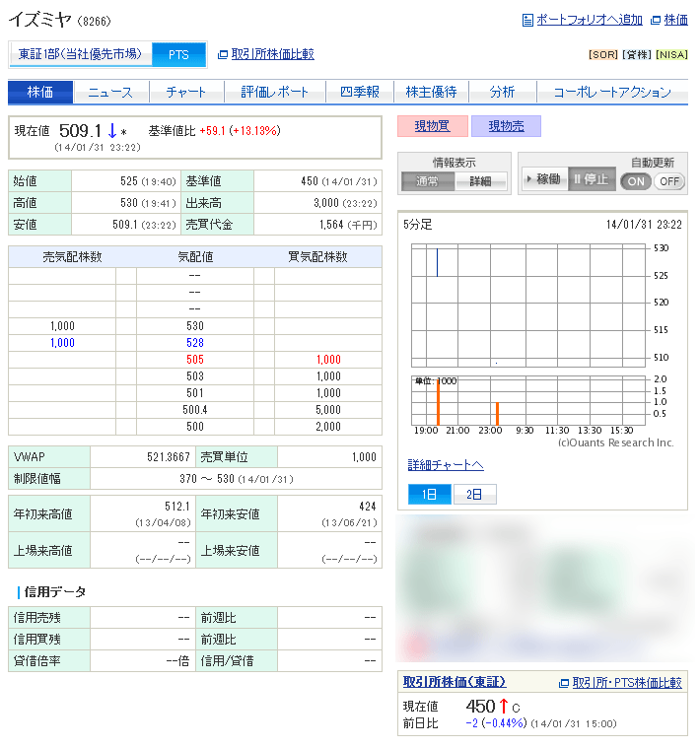Open 取引所株価比較 link
This screenshot has width=700, height=748.
[272, 54]
